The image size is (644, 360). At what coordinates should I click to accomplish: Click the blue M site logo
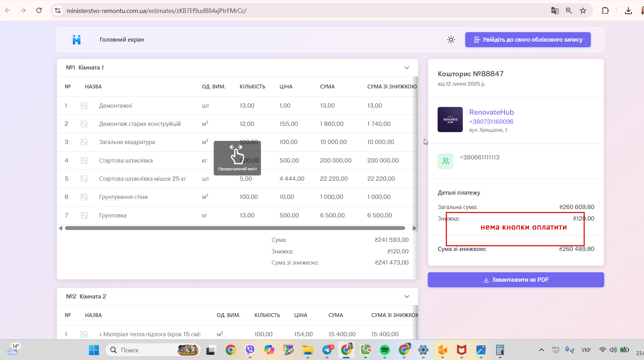tap(77, 40)
